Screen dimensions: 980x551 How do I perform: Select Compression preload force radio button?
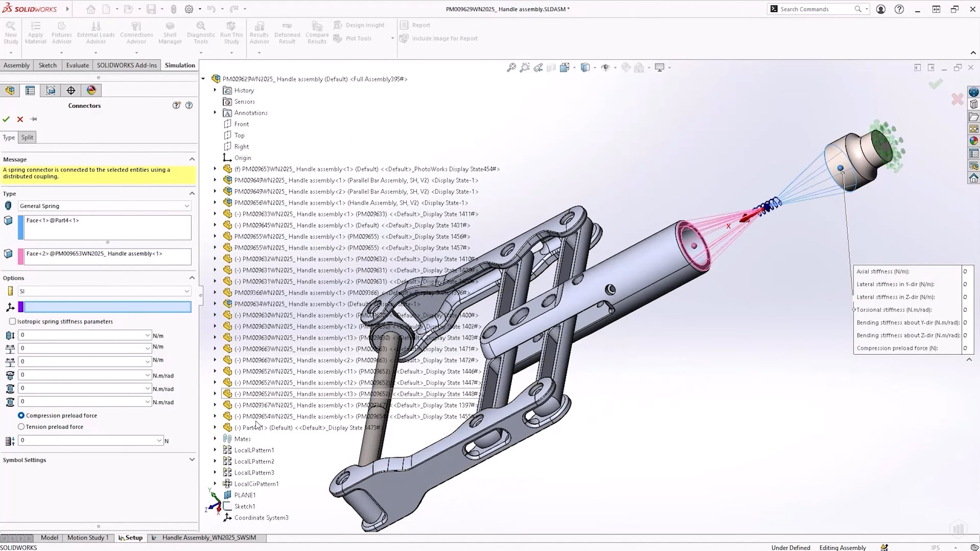pos(21,416)
